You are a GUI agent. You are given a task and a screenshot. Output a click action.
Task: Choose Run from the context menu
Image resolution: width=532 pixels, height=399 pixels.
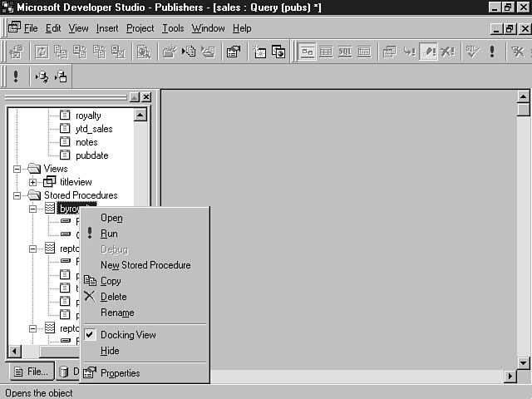[109, 234]
